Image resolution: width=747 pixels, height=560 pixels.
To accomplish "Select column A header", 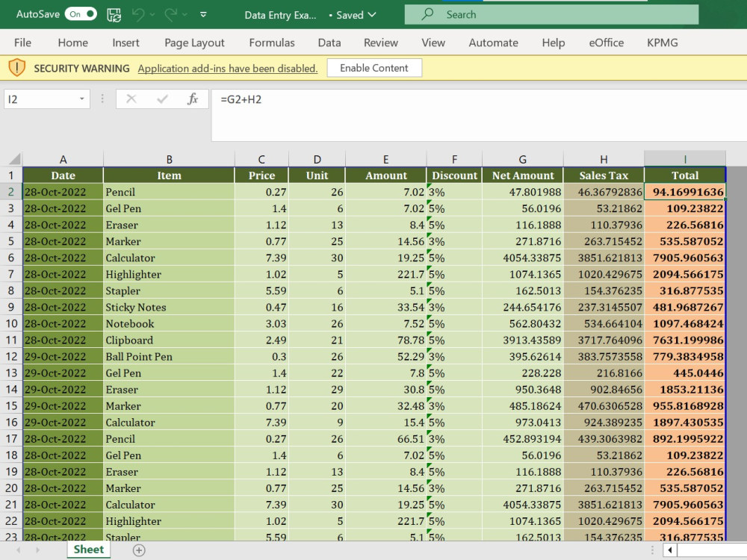I will pos(63,159).
